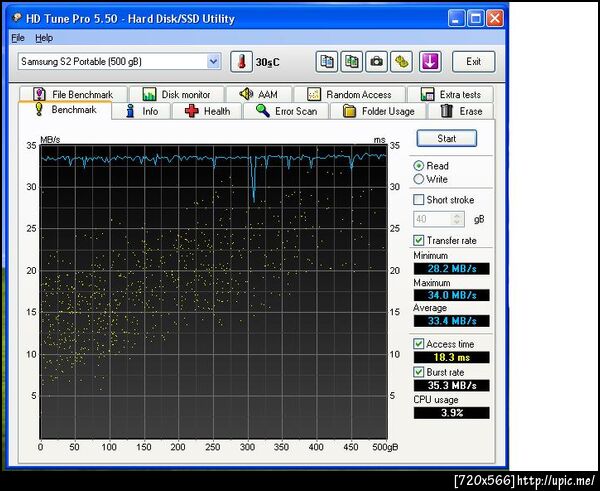Click the Exit button
Viewport: 600px width, 491px height.
[473, 62]
